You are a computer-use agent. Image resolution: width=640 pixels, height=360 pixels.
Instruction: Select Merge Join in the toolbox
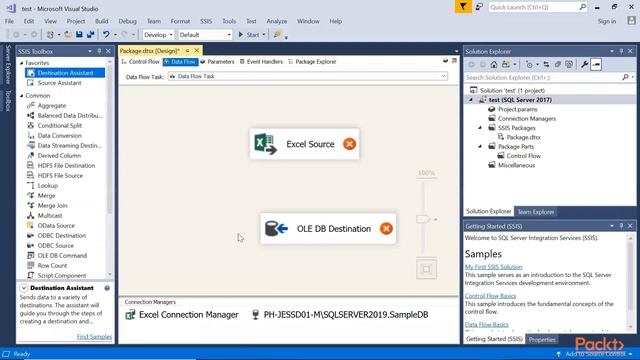click(52, 205)
